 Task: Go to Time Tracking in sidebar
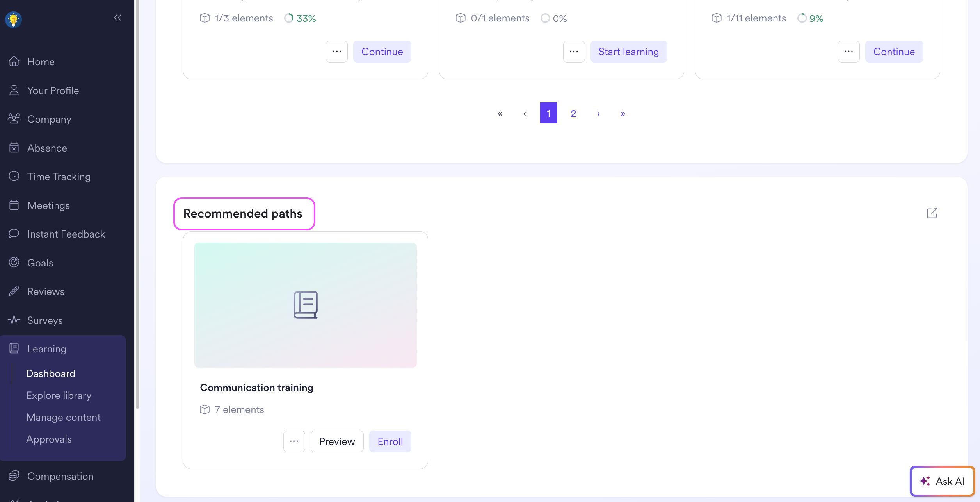59,177
